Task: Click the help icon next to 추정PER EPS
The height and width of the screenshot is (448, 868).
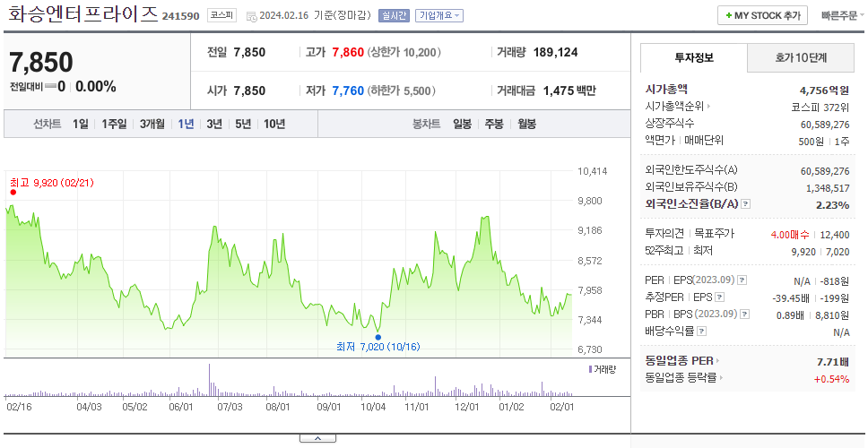Action: click(x=719, y=297)
